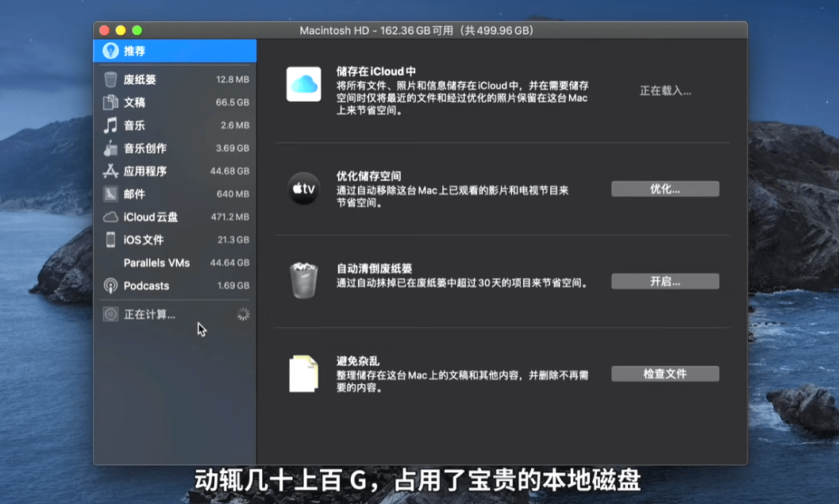Click the iCloud 云盘 cloud icon
The height and width of the screenshot is (504, 839).
click(x=110, y=217)
